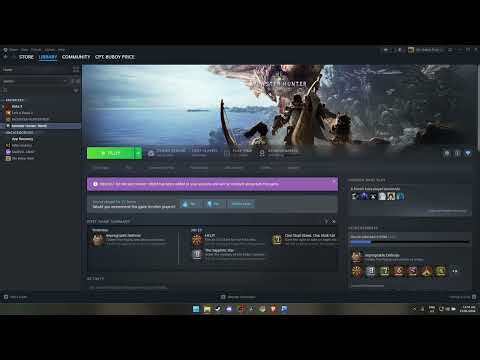Open the STORE section
The height and width of the screenshot is (360, 480).
(x=26, y=57)
